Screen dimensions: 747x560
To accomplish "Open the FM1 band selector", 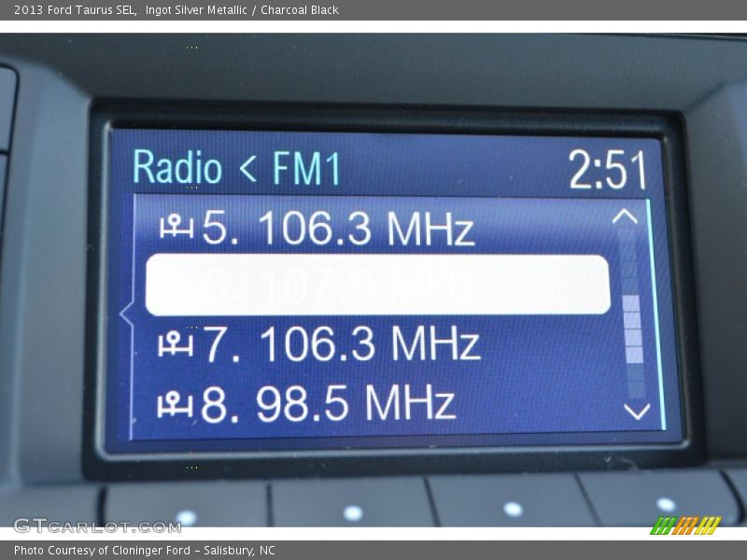I will pos(306,168).
